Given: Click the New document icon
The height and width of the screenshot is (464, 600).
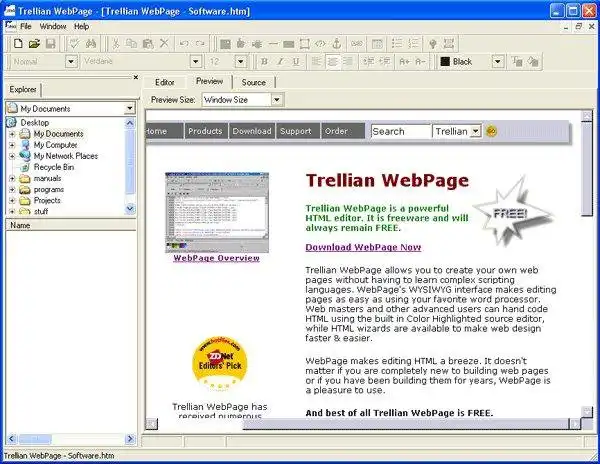Looking at the screenshot, I should [18, 44].
